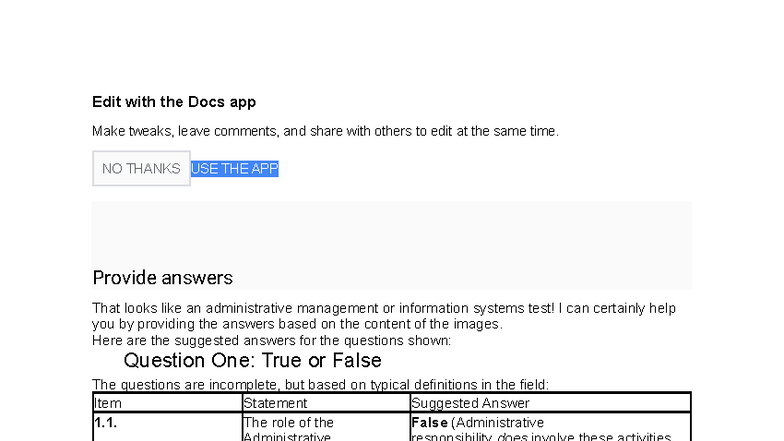Click the empty gray banner above the title
The image size is (784, 441).
pyautogui.click(x=392, y=233)
